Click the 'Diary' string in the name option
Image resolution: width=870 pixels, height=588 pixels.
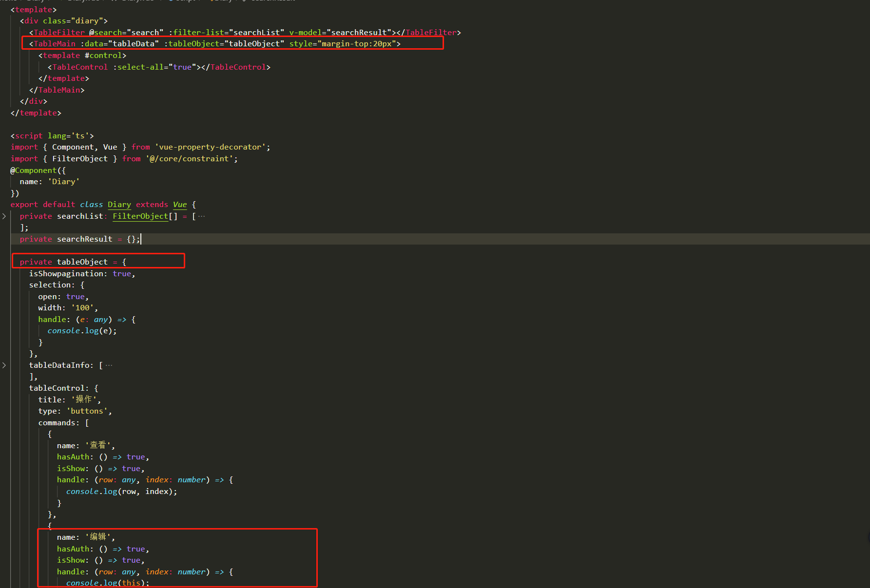(64, 182)
